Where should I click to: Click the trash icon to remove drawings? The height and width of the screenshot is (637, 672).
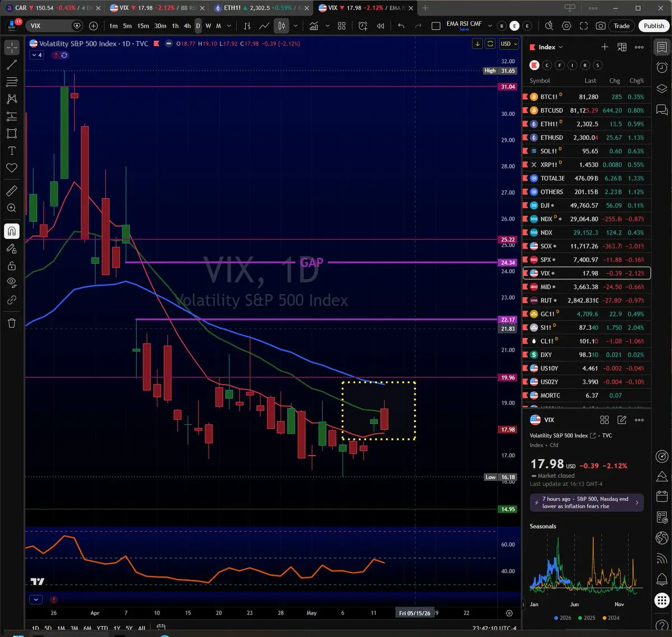[12, 323]
